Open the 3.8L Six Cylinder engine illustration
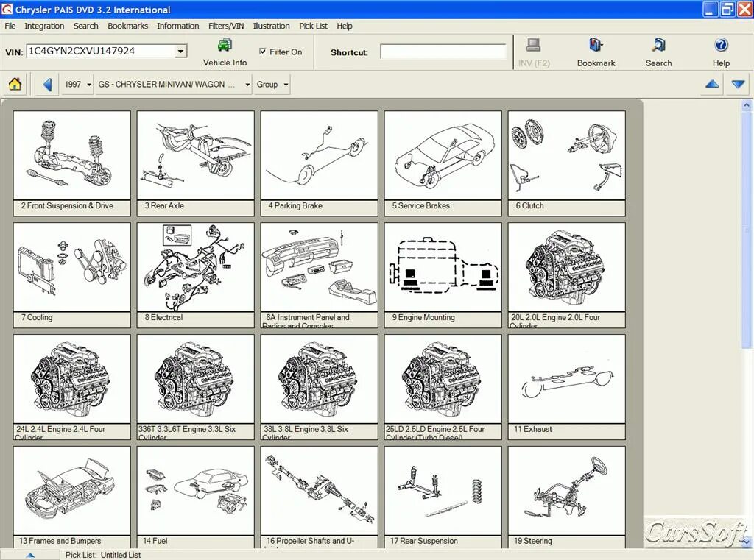 click(x=320, y=379)
